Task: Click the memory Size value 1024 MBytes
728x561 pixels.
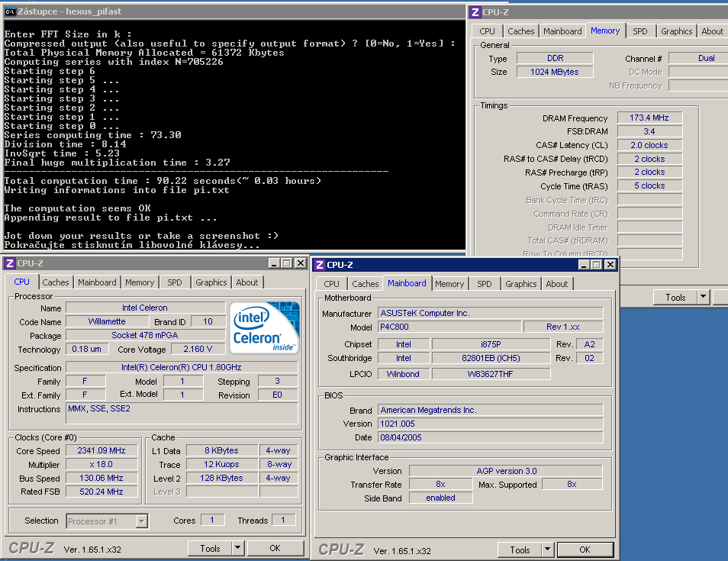Action: point(554,72)
